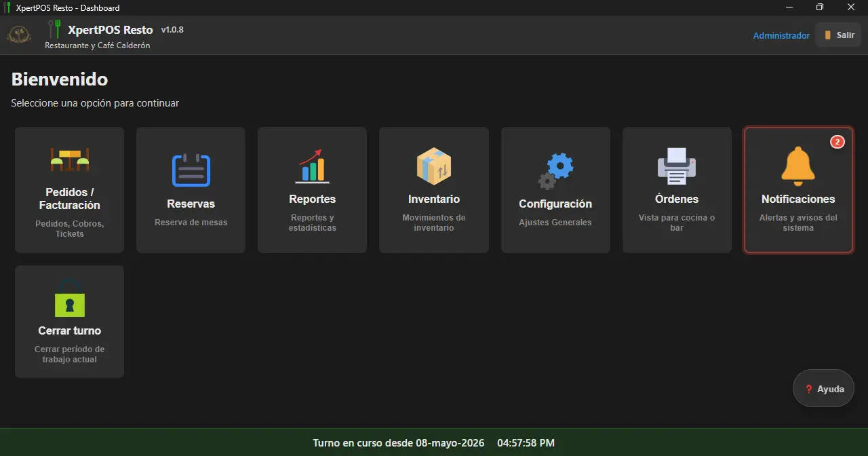Select the Reservas tile title
The width and height of the screenshot is (868, 456).
coord(191,204)
